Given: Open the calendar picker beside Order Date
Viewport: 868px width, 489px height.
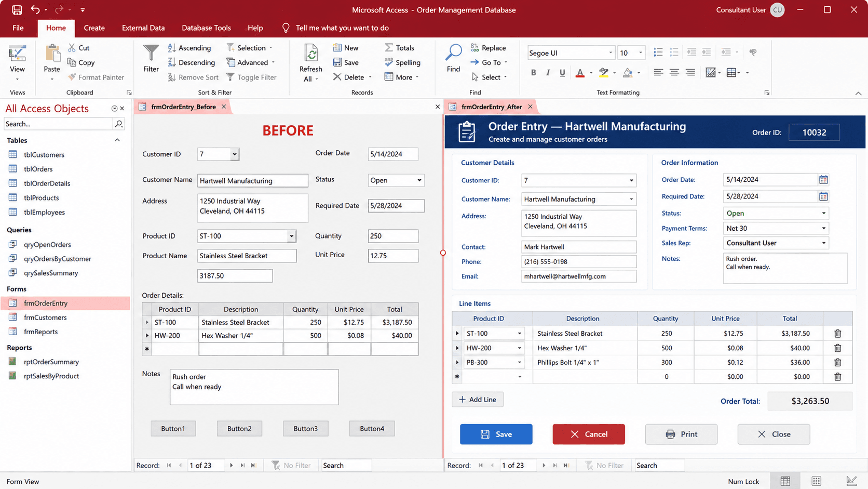Looking at the screenshot, I should click(x=823, y=180).
